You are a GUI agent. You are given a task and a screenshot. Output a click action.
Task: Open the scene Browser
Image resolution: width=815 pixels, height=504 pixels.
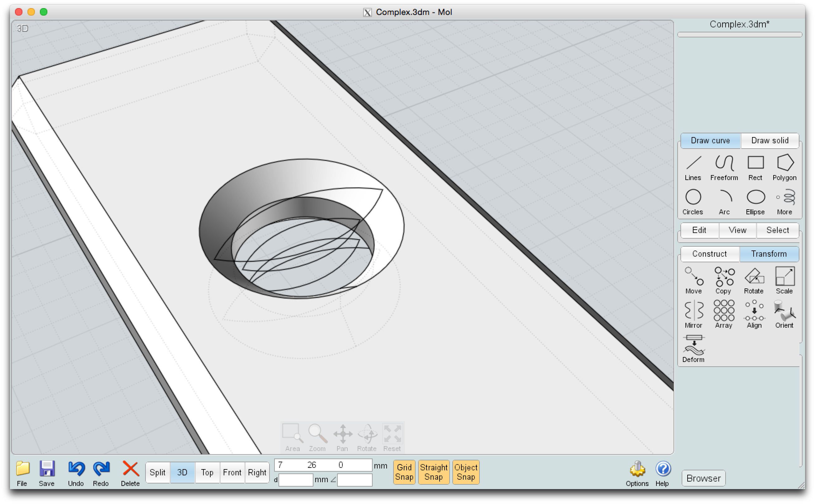coord(704,478)
